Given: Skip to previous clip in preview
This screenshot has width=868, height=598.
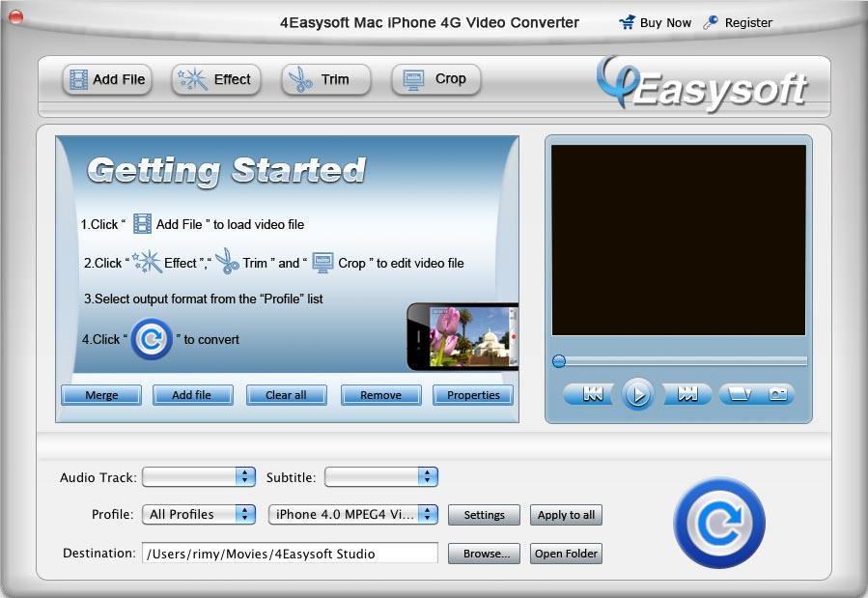Looking at the screenshot, I should coord(590,394).
